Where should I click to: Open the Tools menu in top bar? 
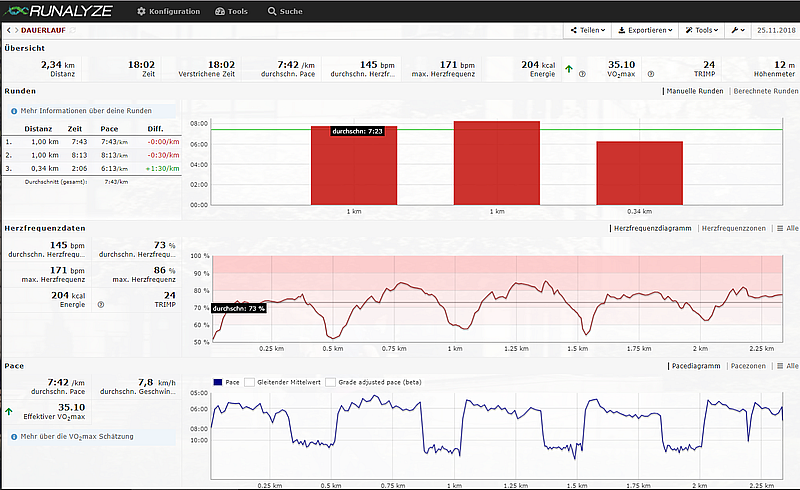pyautogui.click(x=234, y=11)
